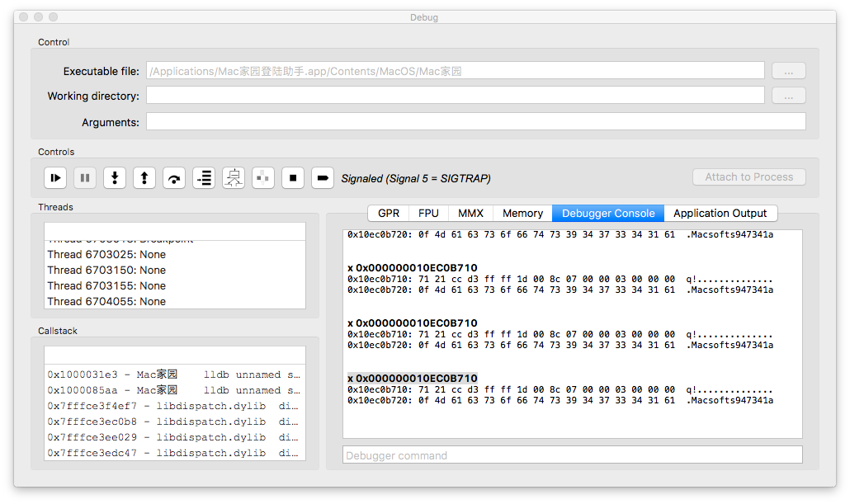Click the step into icon
This screenshot has height=504, width=850.
[x=115, y=177]
